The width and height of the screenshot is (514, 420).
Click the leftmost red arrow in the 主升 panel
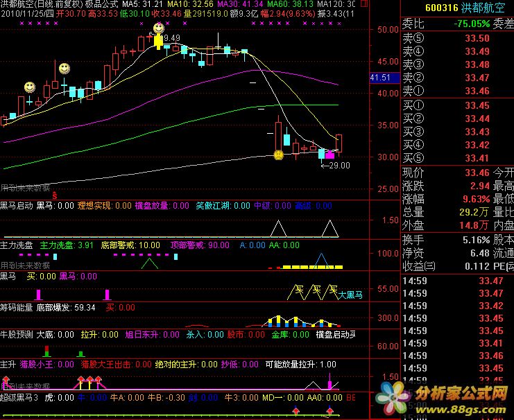(6, 380)
